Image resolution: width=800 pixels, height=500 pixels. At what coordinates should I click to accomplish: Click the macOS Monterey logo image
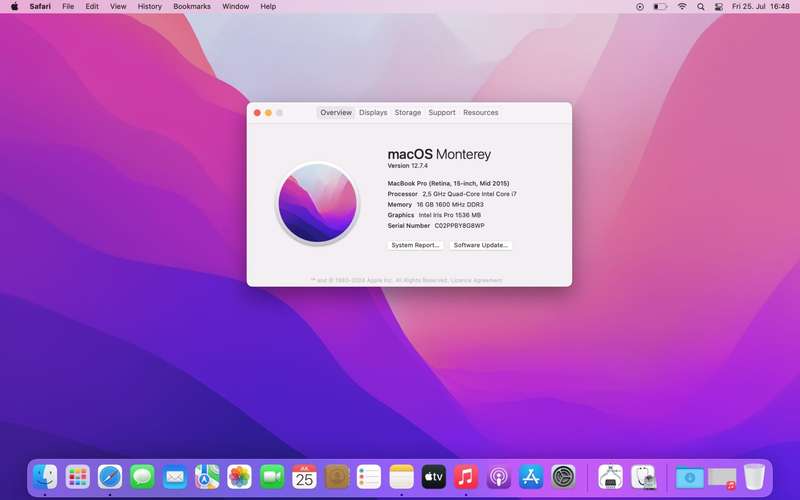click(317, 203)
